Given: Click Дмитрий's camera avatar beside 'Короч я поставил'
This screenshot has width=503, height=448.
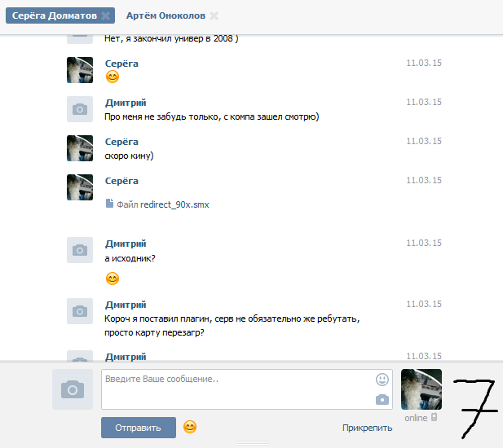Looking at the screenshot, I should coord(80,311).
